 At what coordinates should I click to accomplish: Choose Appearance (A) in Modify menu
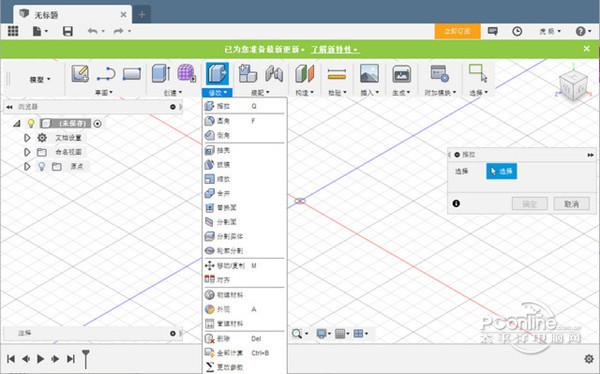(x=245, y=309)
